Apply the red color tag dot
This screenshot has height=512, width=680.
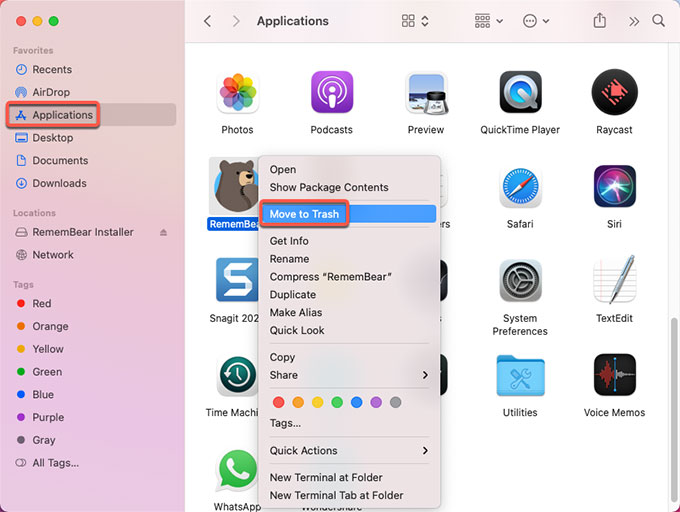point(279,402)
